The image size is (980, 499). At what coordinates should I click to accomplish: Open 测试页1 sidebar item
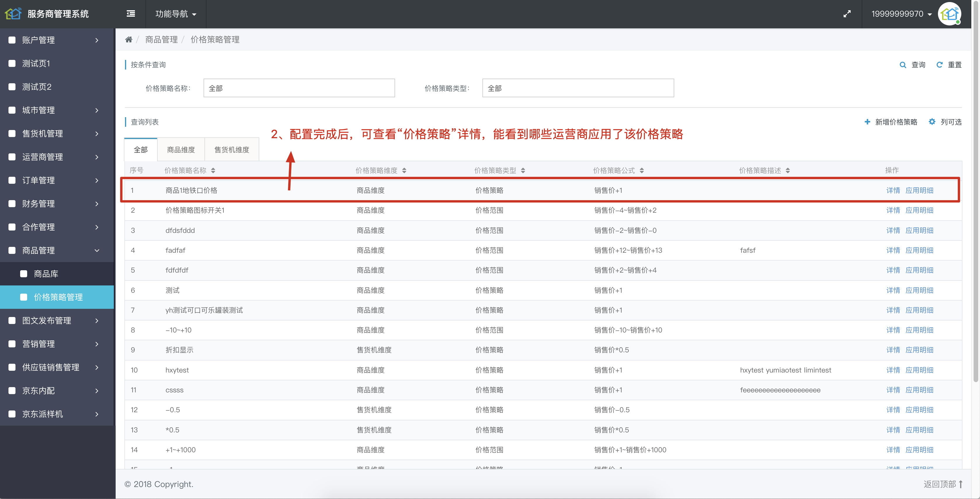coord(57,64)
